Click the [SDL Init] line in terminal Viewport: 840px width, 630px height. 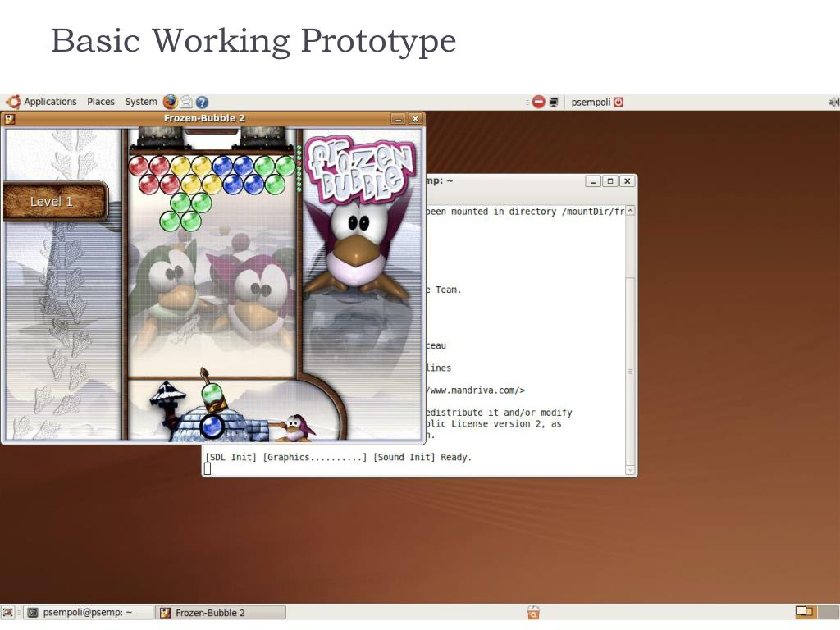pos(338,457)
